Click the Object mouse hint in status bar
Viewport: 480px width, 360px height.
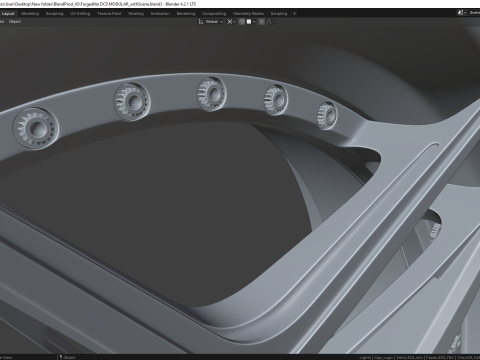pyautogui.click(x=66, y=357)
